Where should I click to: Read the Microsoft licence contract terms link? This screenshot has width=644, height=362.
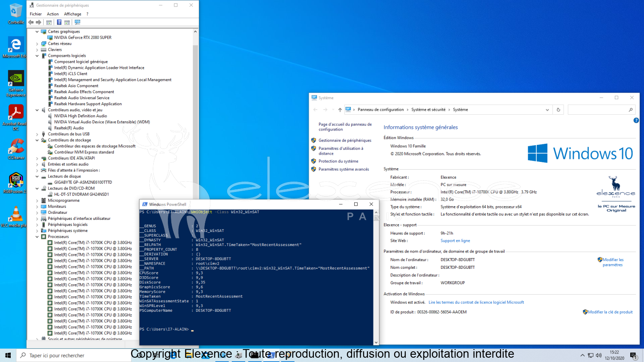pyautogui.click(x=476, y=302)
